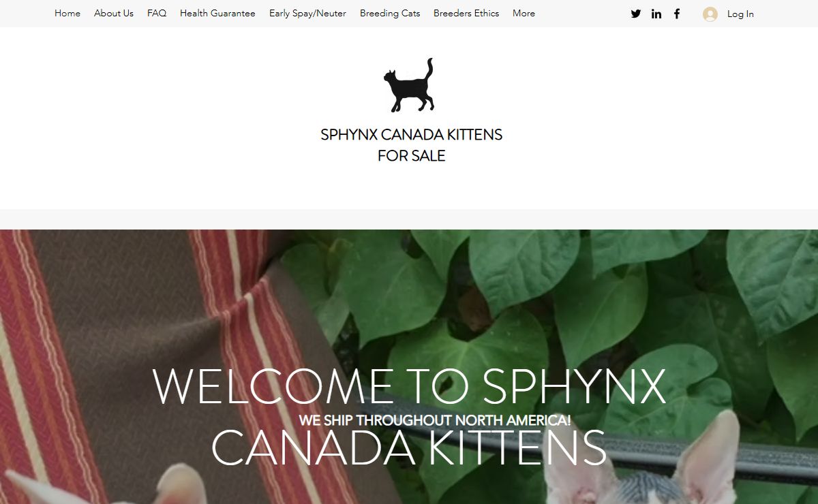Click the Log In link
818x504 pixels.
(740, 14)
